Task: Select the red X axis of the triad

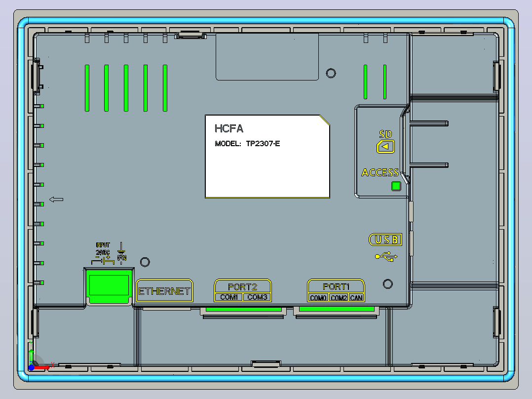Action: pyautogui.click(x=41, y=367)
